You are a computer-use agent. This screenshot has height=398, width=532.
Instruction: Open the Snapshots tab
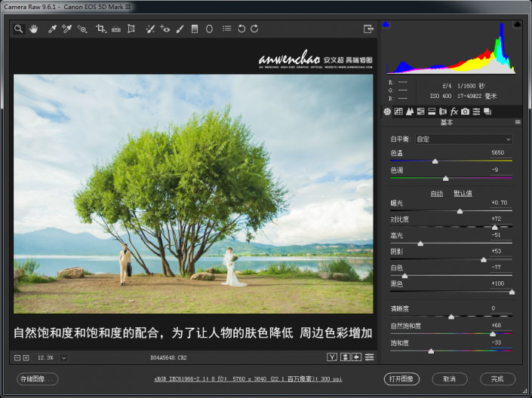click(487, 112)
